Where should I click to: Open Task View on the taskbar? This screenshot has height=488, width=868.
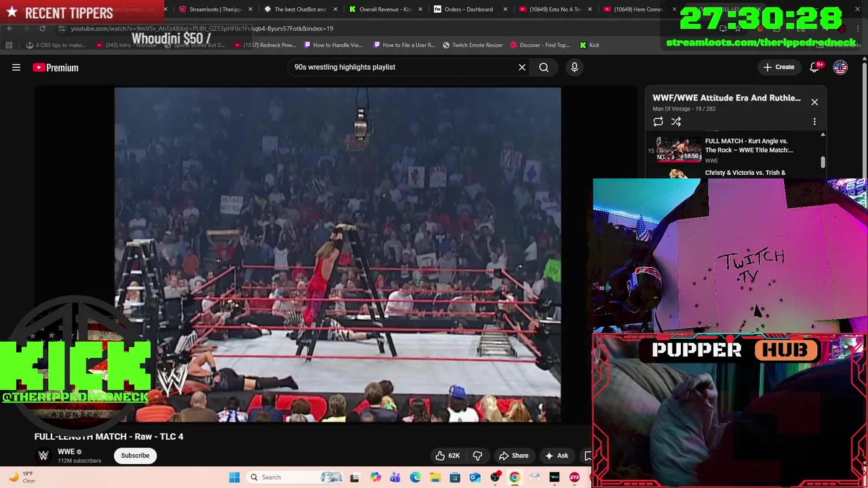pos(354,477)
